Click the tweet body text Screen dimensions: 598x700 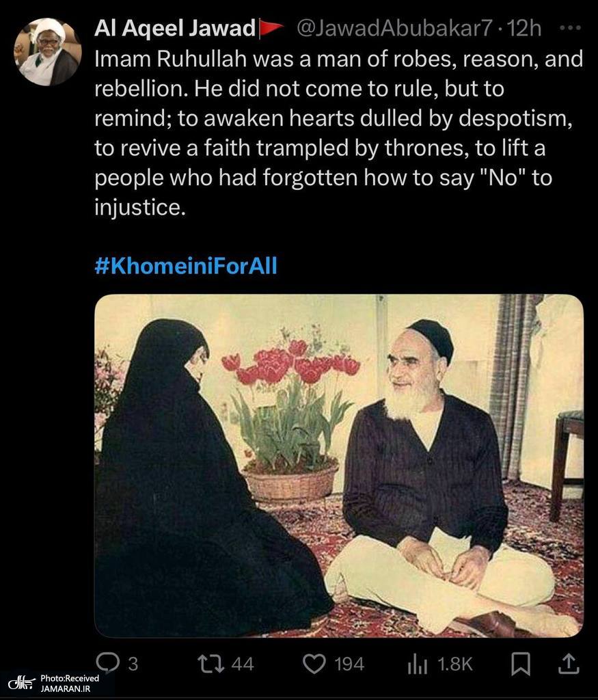339,133
